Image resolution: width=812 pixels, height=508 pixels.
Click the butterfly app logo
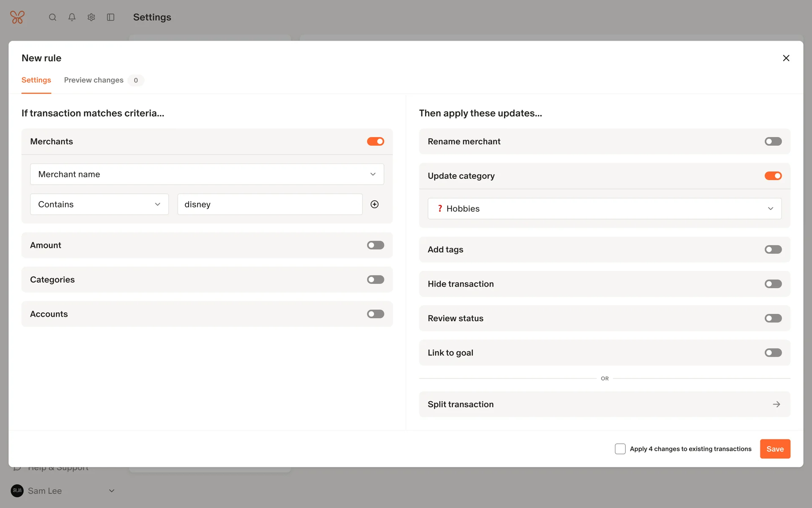17,17
